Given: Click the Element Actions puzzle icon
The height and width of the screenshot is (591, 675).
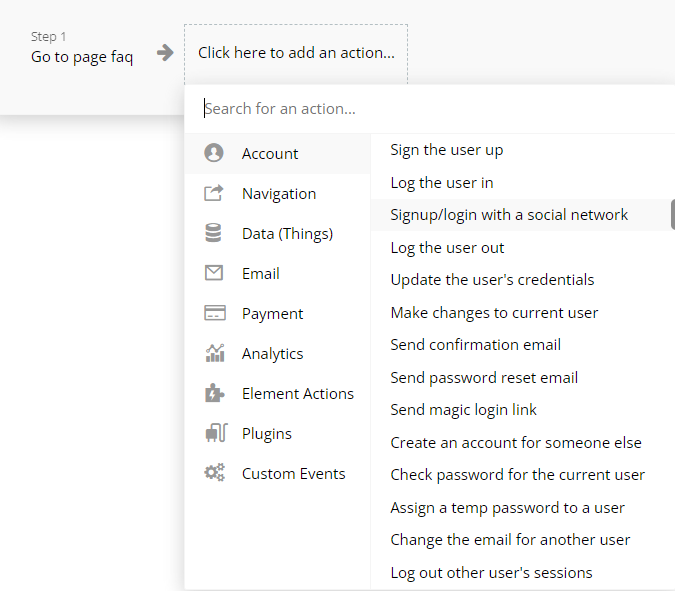Looking at the screenshot, I should click(214, 393).
